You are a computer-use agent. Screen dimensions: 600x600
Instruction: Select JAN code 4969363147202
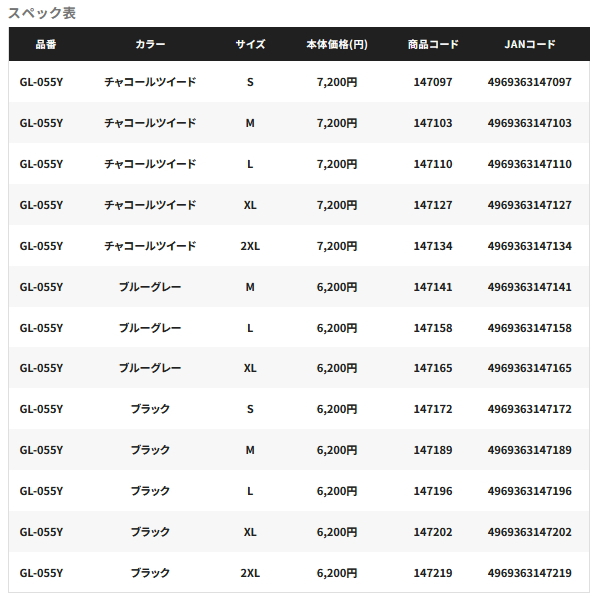(x=530, y=532)
